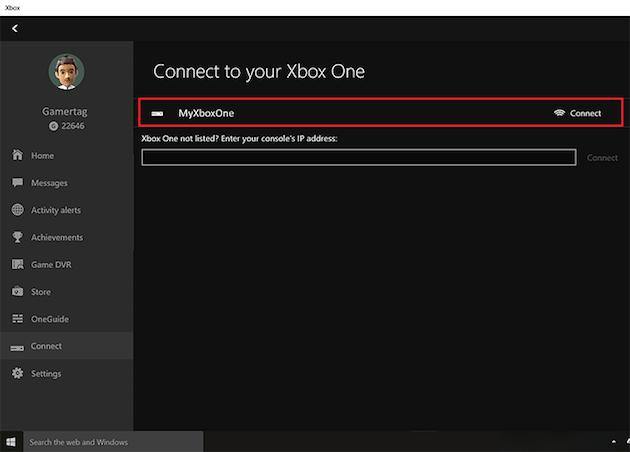This screenshot has width=630, height=452.
Task: Open the Messages speech bubble icon
Action: (x=17, y=183)
